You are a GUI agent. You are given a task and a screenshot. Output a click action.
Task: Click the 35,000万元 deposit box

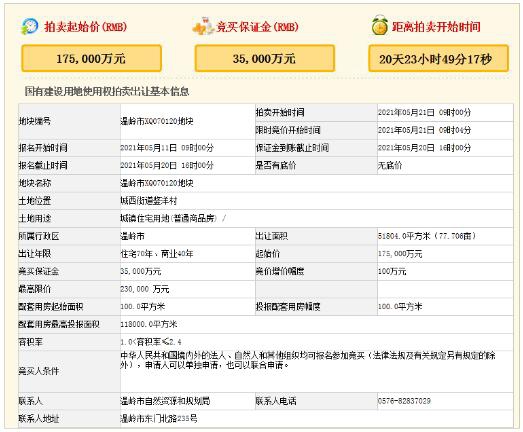(x=265, y=58)
